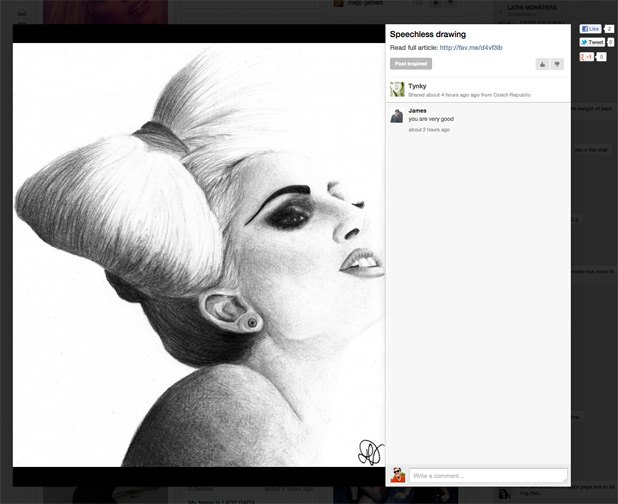Screen dimensions: 618x504
Task: Open Tynky's profile avatar
Action: tap(397, 89)
